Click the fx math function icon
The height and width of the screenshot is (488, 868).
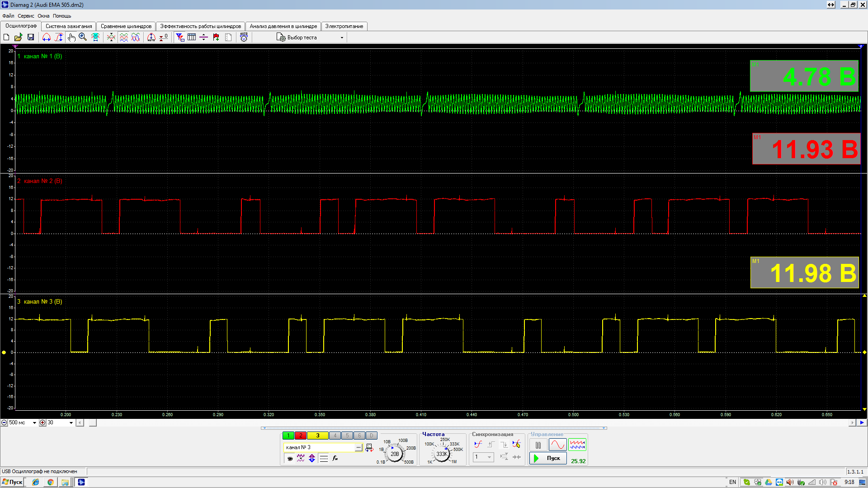coord(335,458)
